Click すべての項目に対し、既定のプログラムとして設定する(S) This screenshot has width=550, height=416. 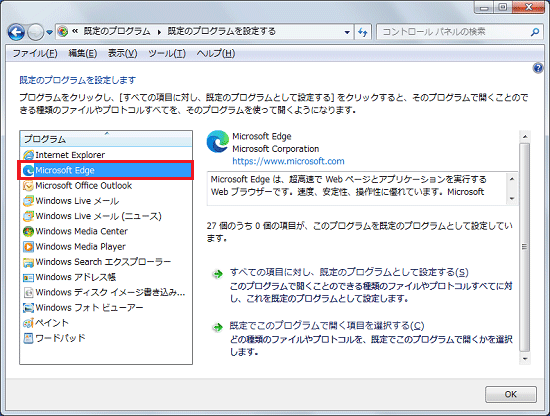pos(349,272)
